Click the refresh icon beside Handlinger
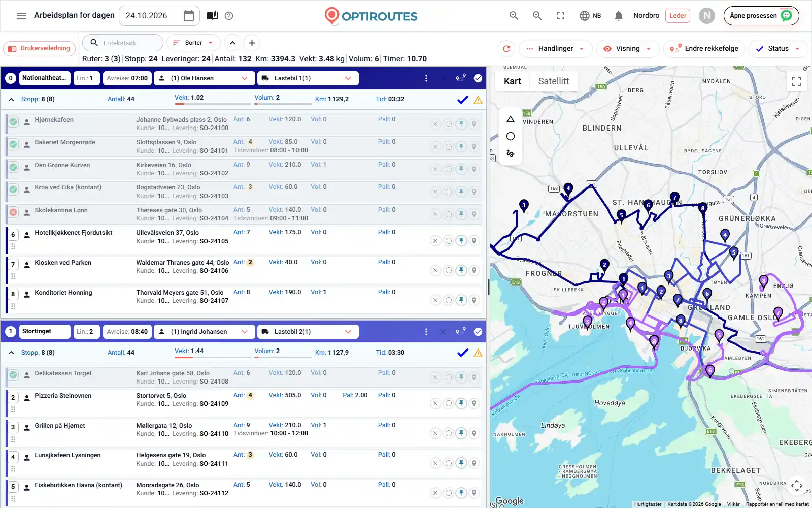The height and width of the screenshot is (508, 812). coord(506,49)
